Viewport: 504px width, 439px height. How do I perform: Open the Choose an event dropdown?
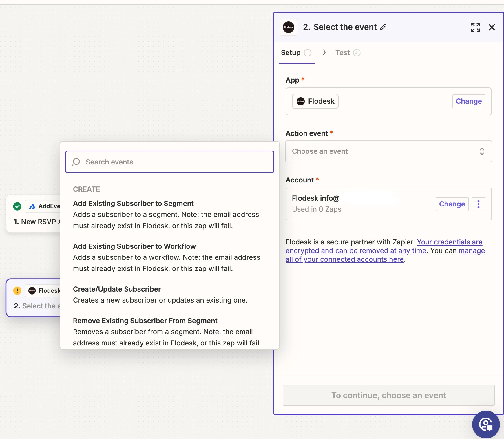[x=388, y=151]
